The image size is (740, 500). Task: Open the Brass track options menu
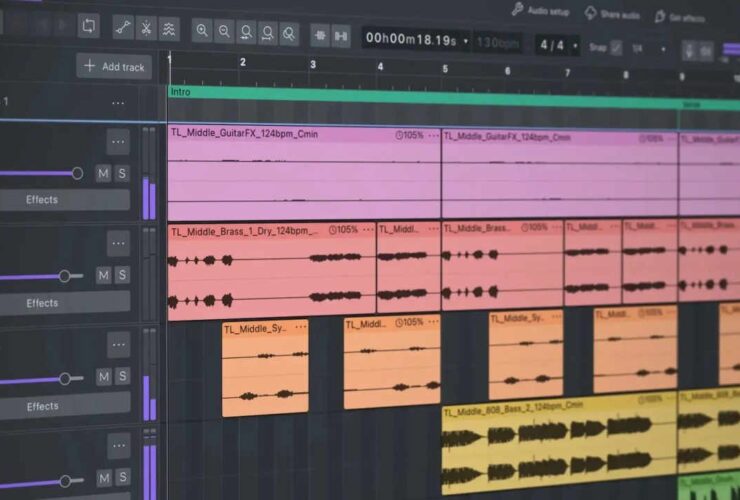pos(118,243)
